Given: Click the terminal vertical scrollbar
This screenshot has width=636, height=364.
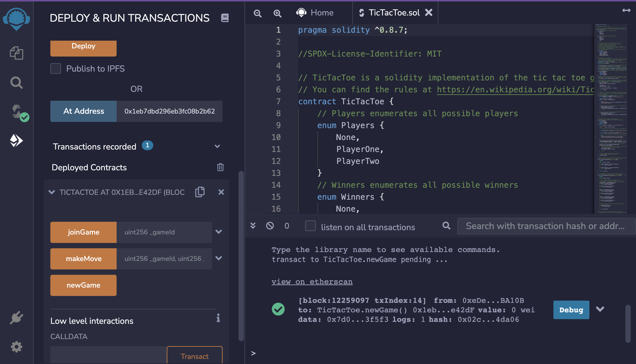Looking at the screenshot, I should pyautogui.click(x=628, y=324).
